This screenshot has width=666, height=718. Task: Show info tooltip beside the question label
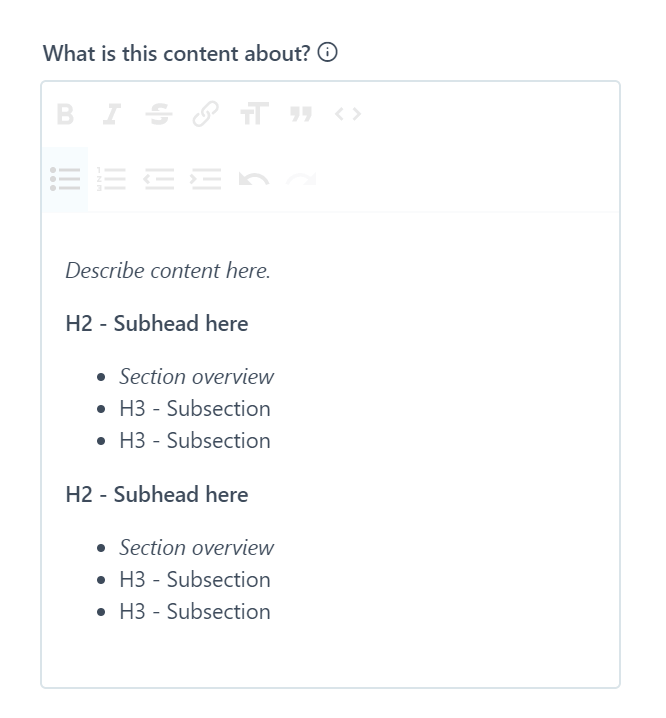point(328,52)
